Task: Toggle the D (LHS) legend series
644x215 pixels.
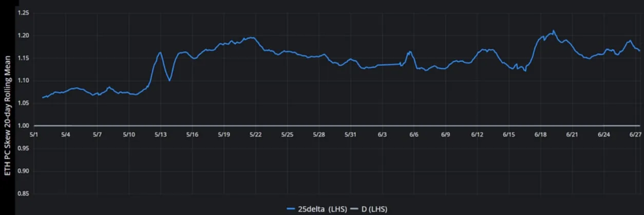Action: coord(368,209)
